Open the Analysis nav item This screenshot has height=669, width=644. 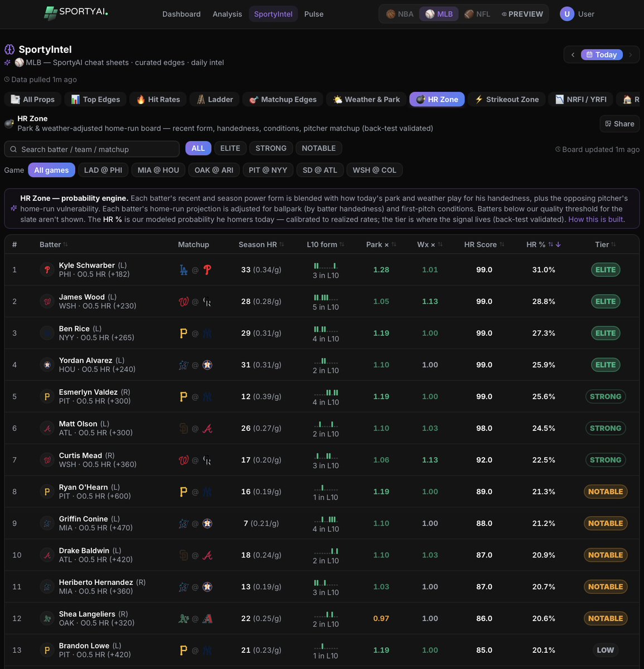tap(227, 14)
